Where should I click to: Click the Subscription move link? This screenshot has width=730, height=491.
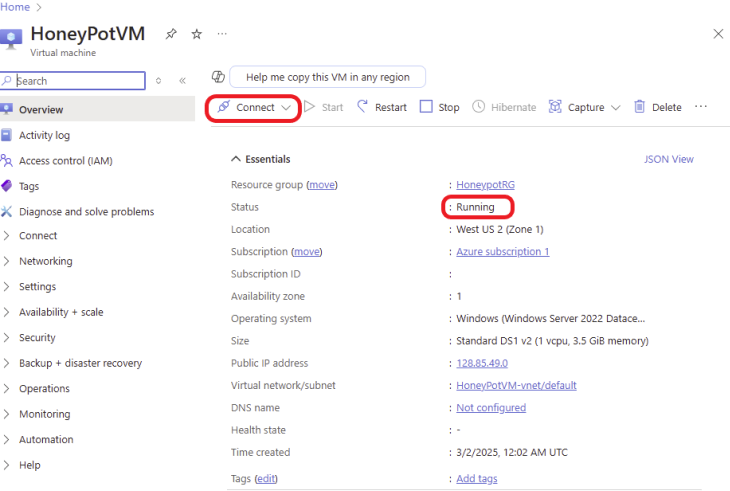tap(307, 252)
